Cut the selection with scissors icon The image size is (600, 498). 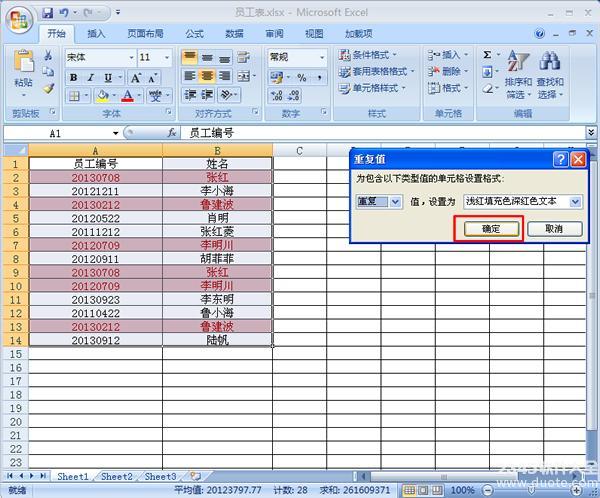[48, 55]
